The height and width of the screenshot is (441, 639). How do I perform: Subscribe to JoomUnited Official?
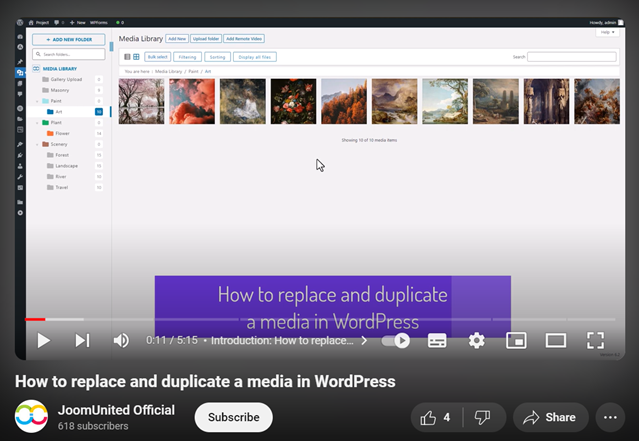[233, 417]
